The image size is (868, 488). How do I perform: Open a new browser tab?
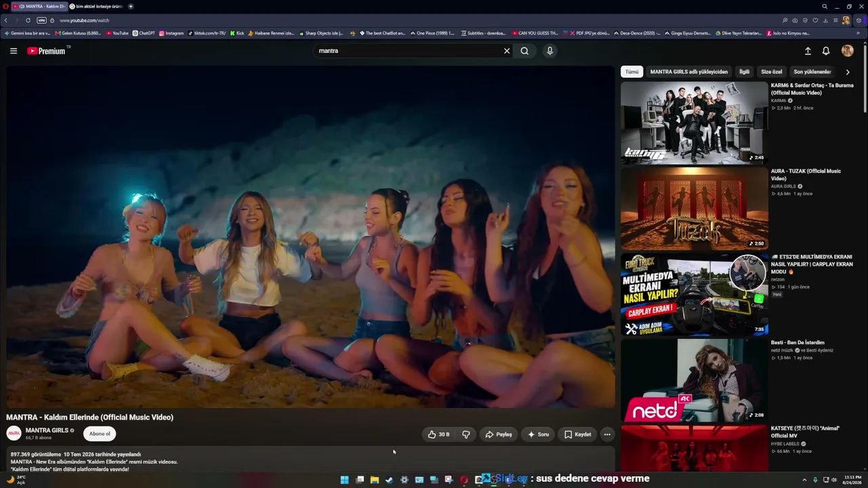pyautogui.click(x=131, y=6)
